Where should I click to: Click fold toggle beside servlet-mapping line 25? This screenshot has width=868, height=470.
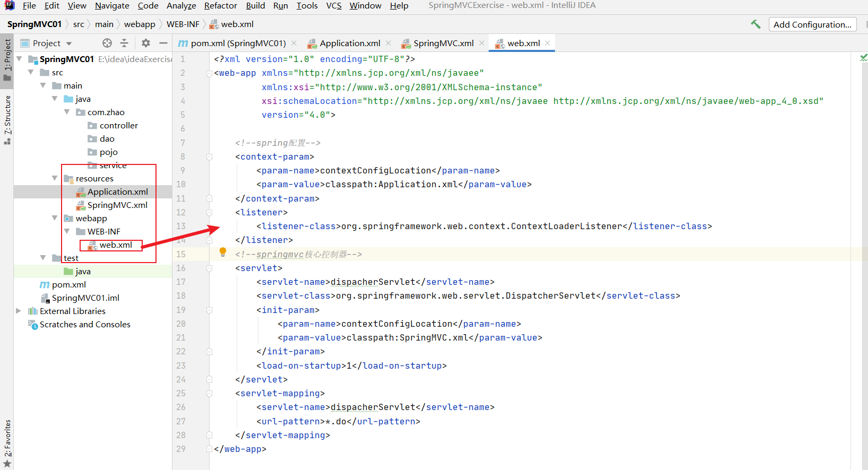pyautogui.click(x=210, y=394)
